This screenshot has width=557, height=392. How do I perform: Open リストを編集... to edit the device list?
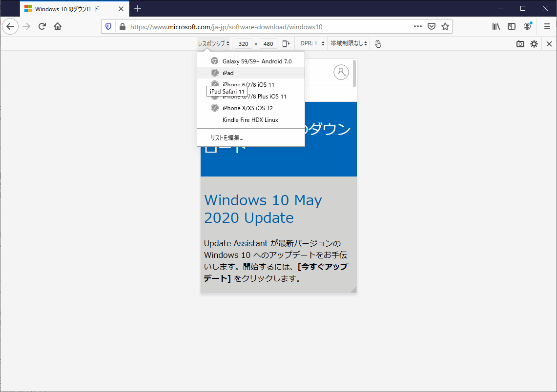pyautogui.click(x=251, y=137)
